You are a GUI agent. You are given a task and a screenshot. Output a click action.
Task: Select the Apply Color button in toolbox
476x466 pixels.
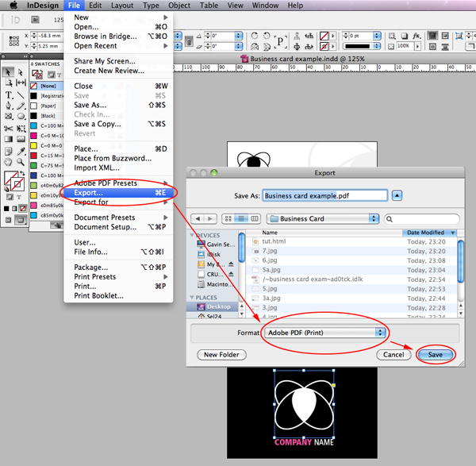6,209
